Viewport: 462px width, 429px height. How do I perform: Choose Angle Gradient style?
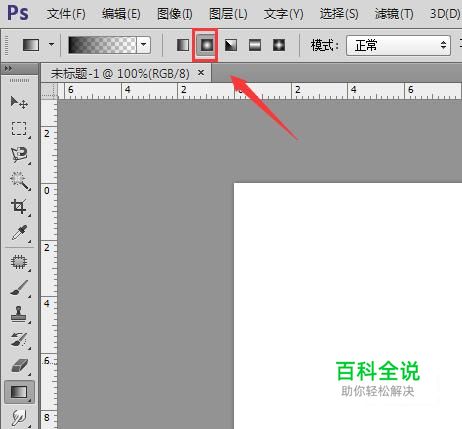(x=231, y=45)
